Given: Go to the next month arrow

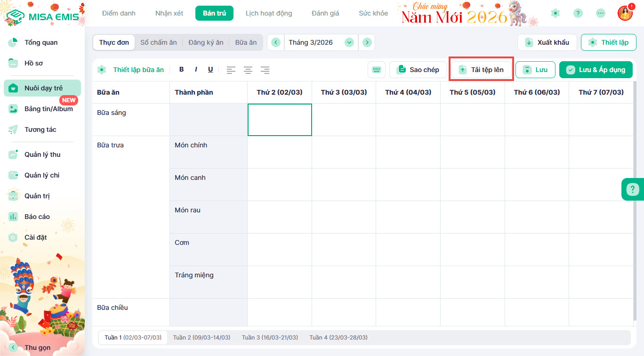Looking at the screenshot, I should [367, 42].
